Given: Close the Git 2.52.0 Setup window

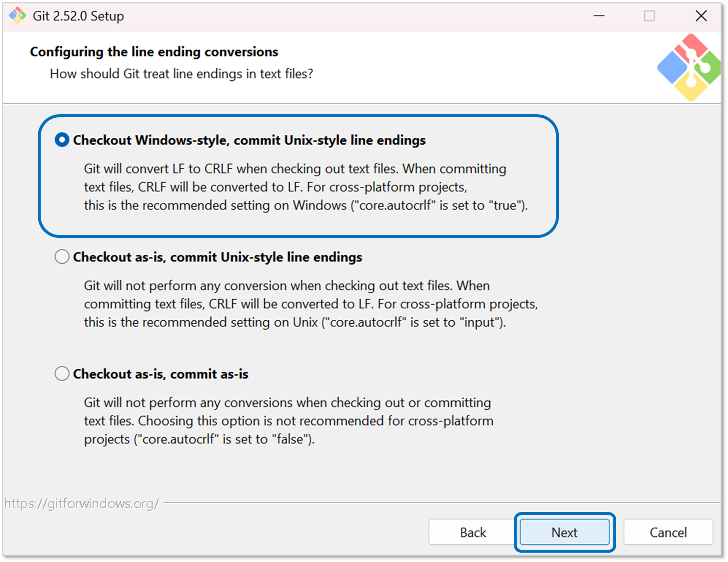Looking at the screenshot, I should point(701,16).
